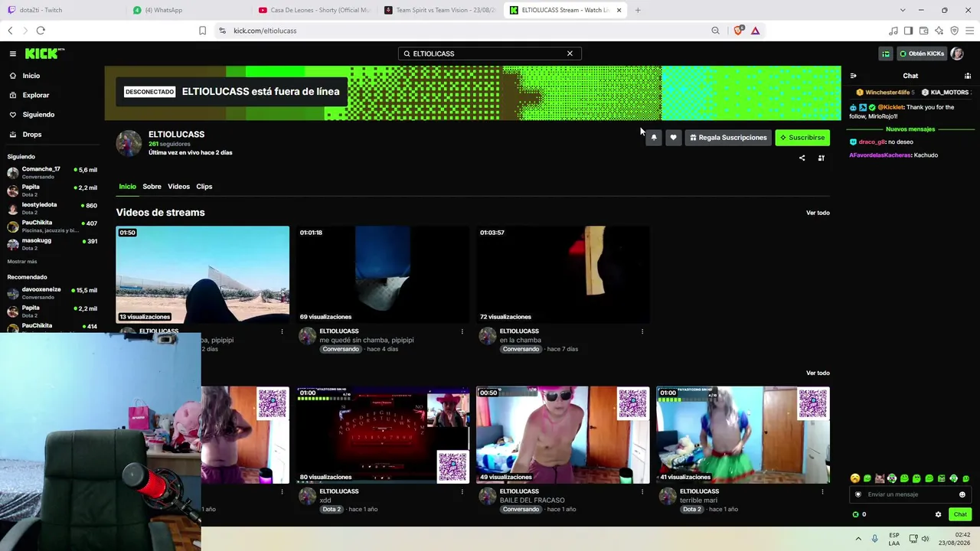The height and width of the screenshot is (551, 980).
Task: Open Comanche_17 channel in Siguiendo list
Action: 52,172
